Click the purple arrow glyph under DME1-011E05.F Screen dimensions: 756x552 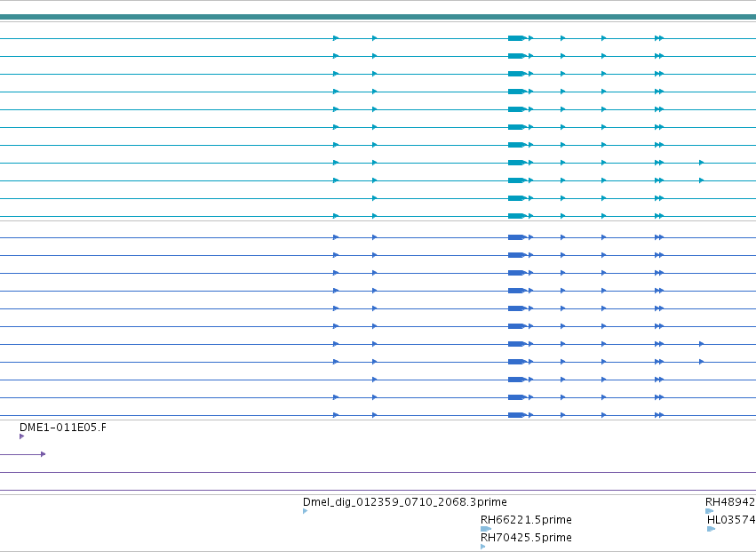[21, 436]
